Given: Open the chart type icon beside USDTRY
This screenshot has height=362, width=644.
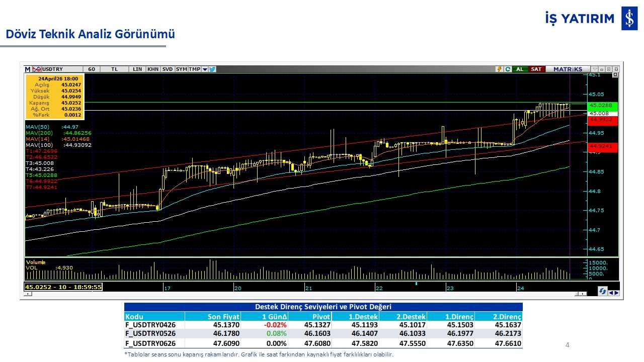Looking at the screenshot, I should point(37,69).
